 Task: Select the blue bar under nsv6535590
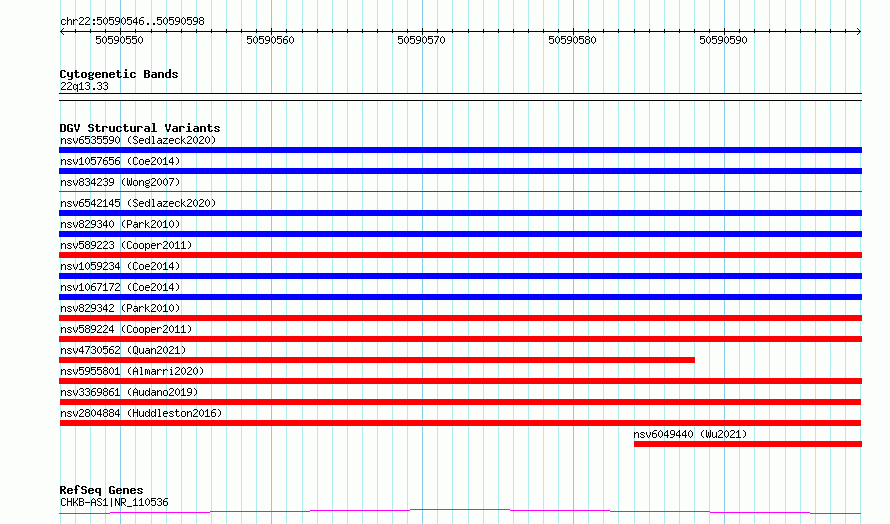[x=460, y=150]
